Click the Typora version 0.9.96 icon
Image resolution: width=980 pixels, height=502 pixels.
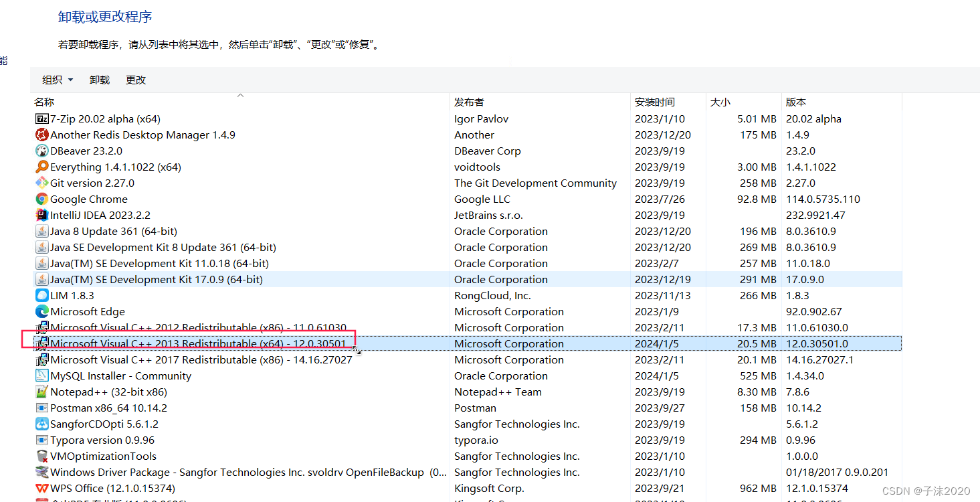[x=42, y=440]
